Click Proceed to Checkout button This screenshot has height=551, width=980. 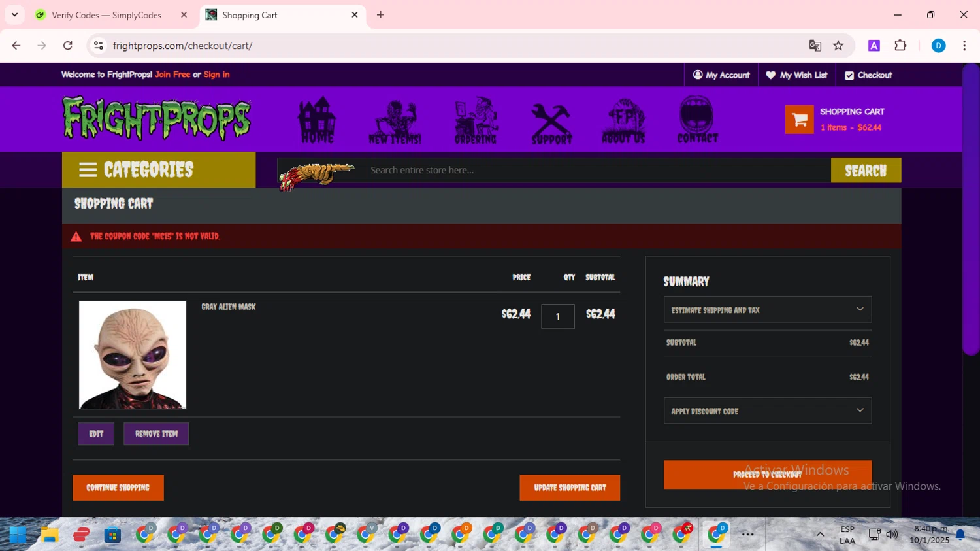click(x=768, y=475)
